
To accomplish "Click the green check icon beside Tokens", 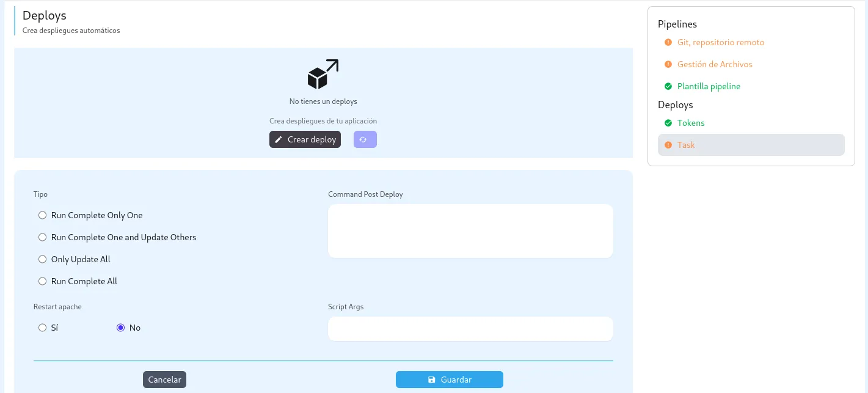I will pos(668,123).
